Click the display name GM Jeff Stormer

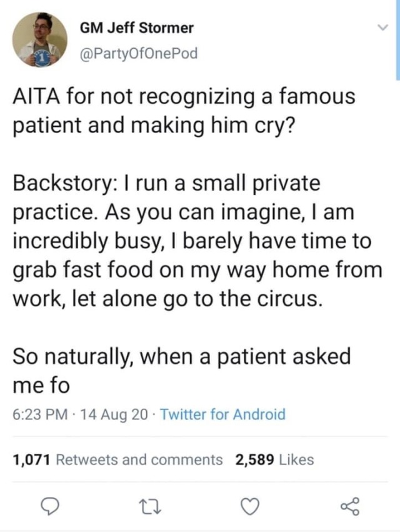pos(137,28)
